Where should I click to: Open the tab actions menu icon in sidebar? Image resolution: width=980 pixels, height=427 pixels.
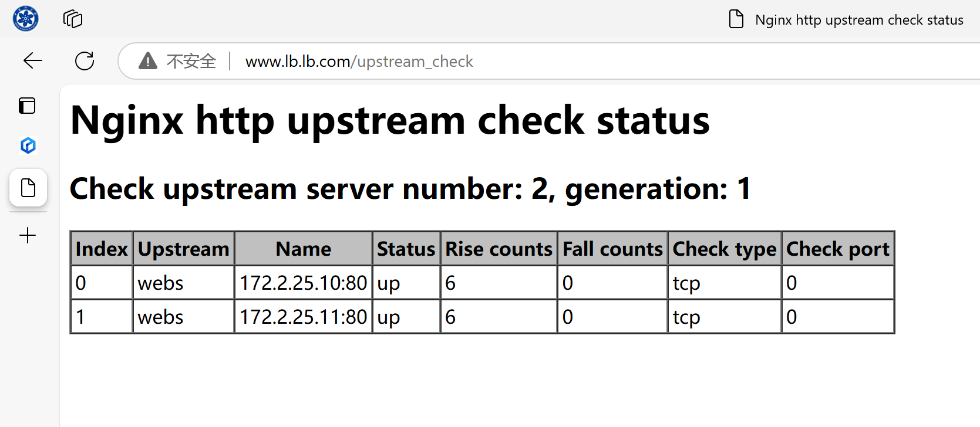tap(28, 106)
